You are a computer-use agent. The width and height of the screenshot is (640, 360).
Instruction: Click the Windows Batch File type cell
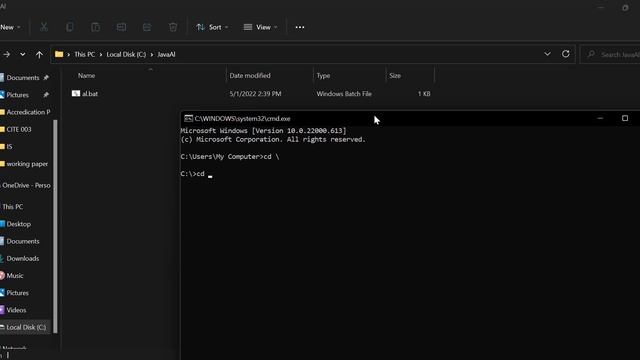coord(344,93)
